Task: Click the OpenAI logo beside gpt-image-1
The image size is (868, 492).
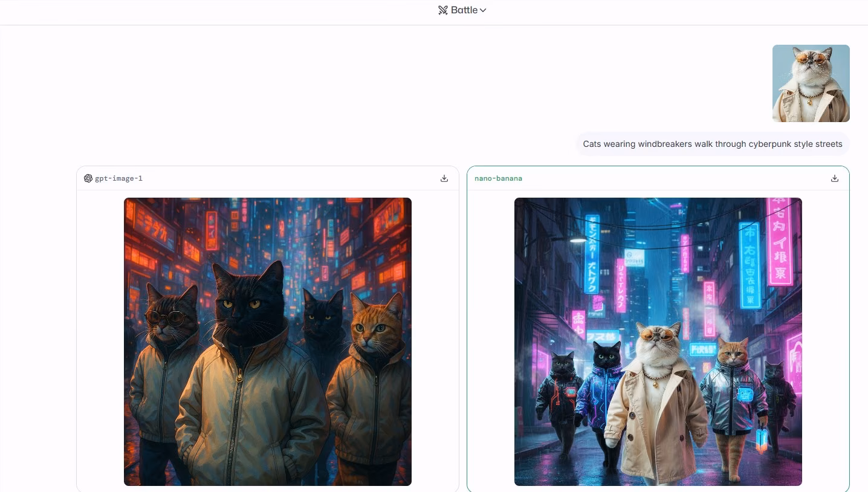Action: click(88, 178)
